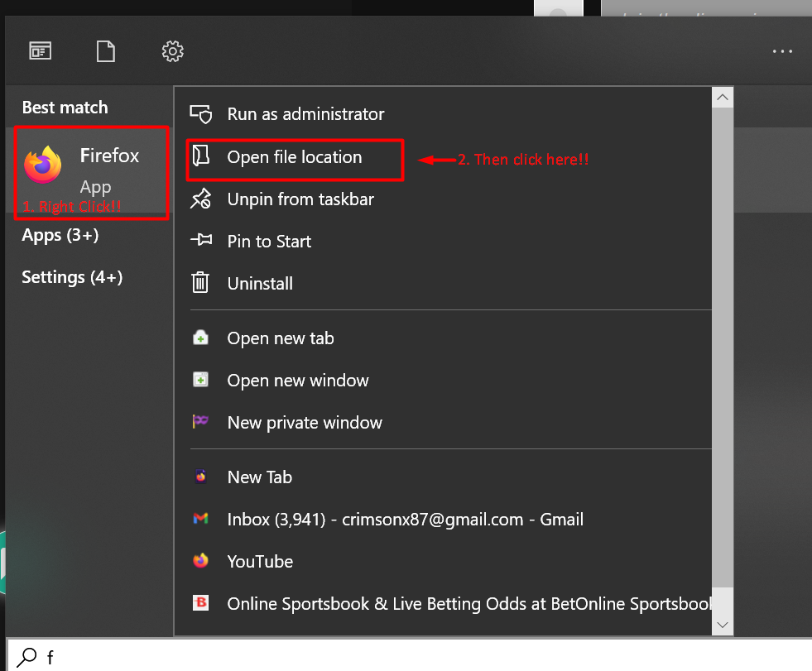The image size is (812, 671).
Task: Select Open file location menu item
Action: point(294,157)
